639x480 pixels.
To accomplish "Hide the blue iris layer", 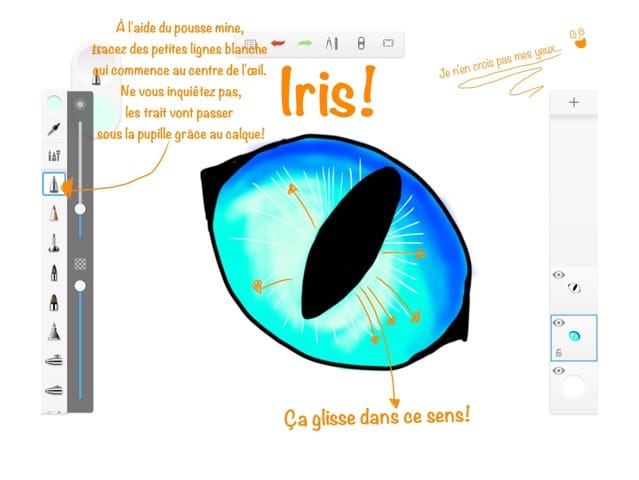I will point(558,323).
